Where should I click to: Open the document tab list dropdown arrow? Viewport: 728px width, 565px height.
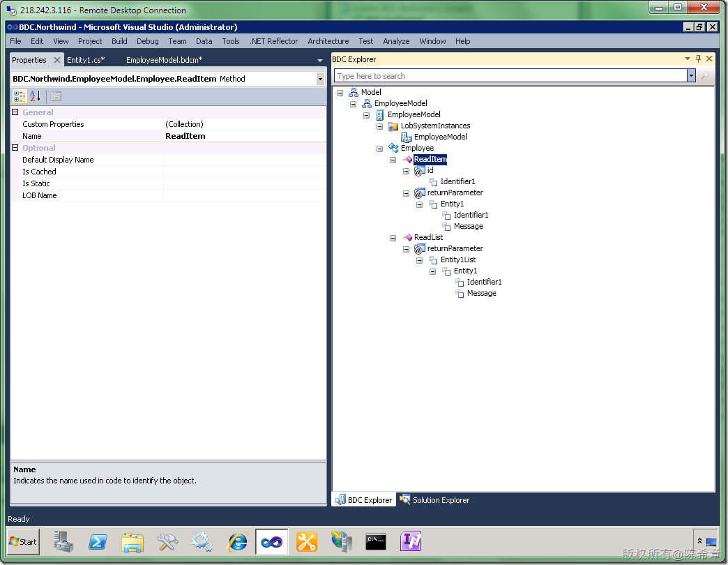tap(320, 61)
